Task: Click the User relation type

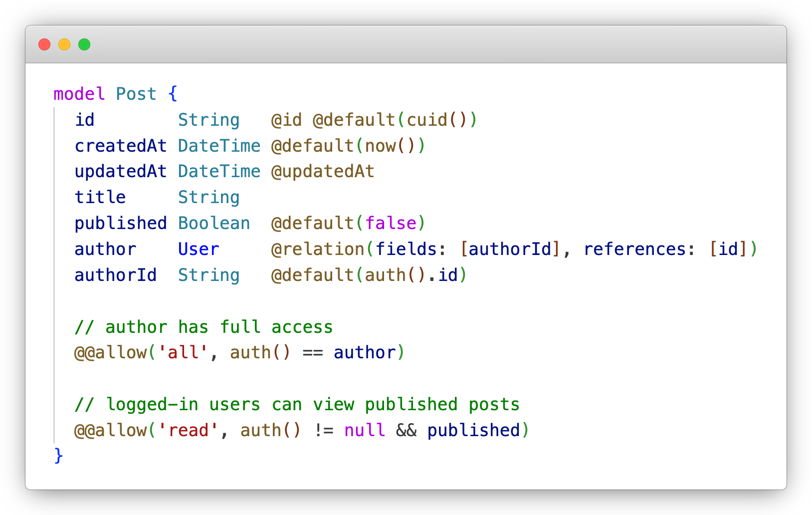Action: pyautogui.click(x=198, y=249)
